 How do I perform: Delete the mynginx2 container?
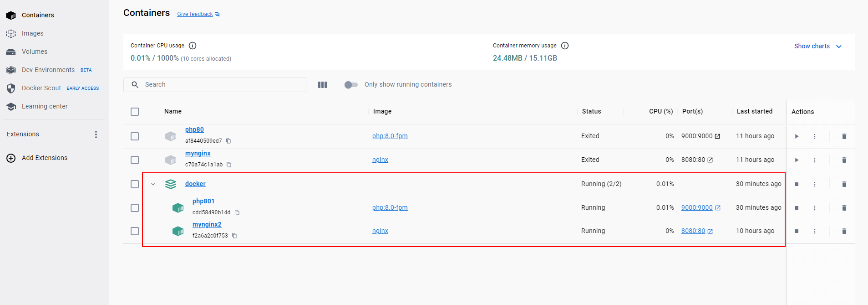click(x=844, y=231)
